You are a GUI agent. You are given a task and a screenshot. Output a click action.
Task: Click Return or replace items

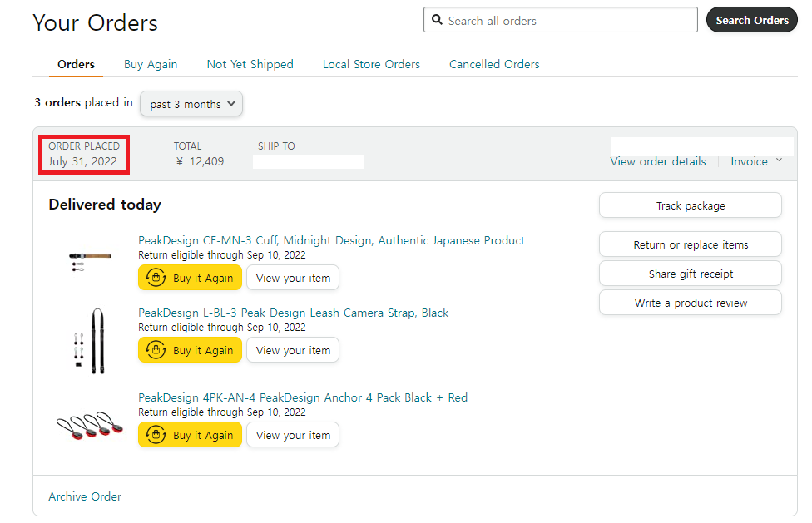point(691,244)
